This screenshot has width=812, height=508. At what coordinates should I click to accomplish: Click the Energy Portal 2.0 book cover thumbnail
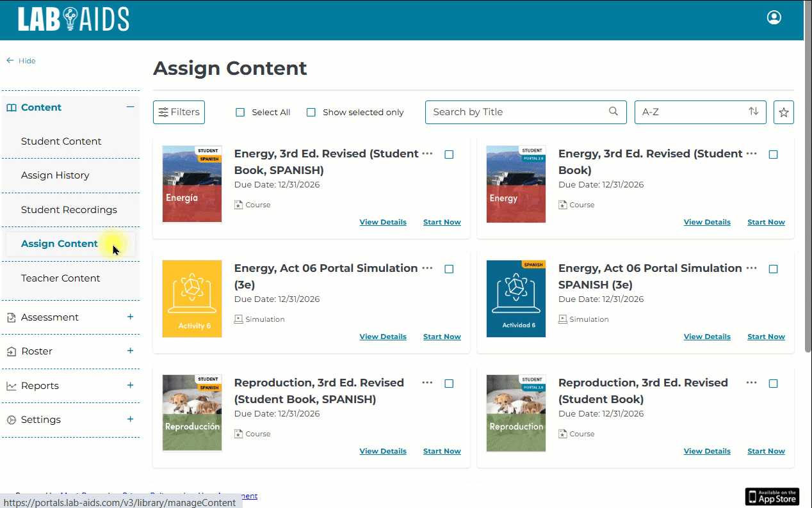click(516, 184)
